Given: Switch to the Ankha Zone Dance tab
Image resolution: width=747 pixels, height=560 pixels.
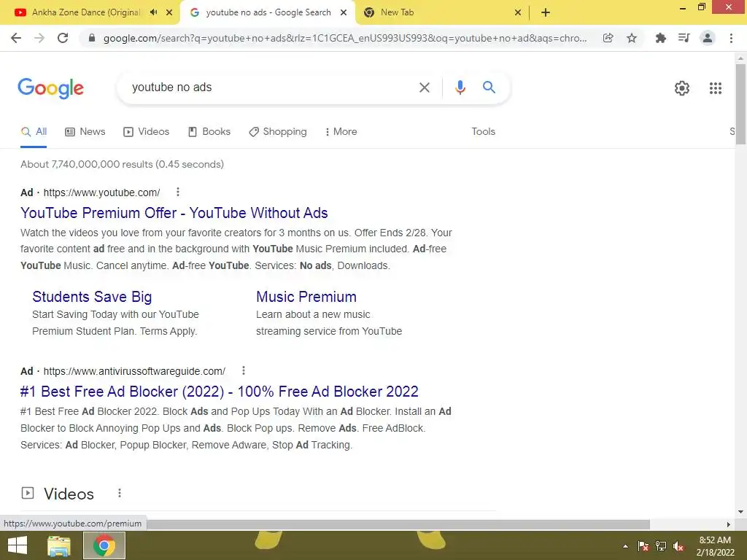Looking at the screenshot, I should pos(86,12).
